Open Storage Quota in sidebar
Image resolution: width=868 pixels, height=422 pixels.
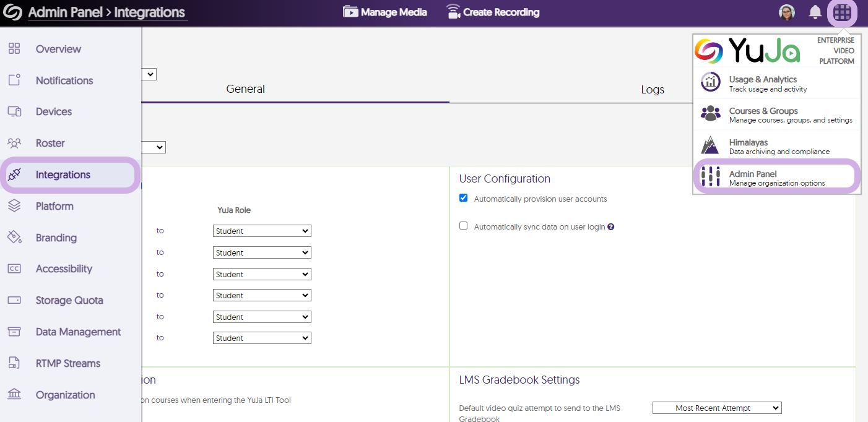tap(69, 300)
